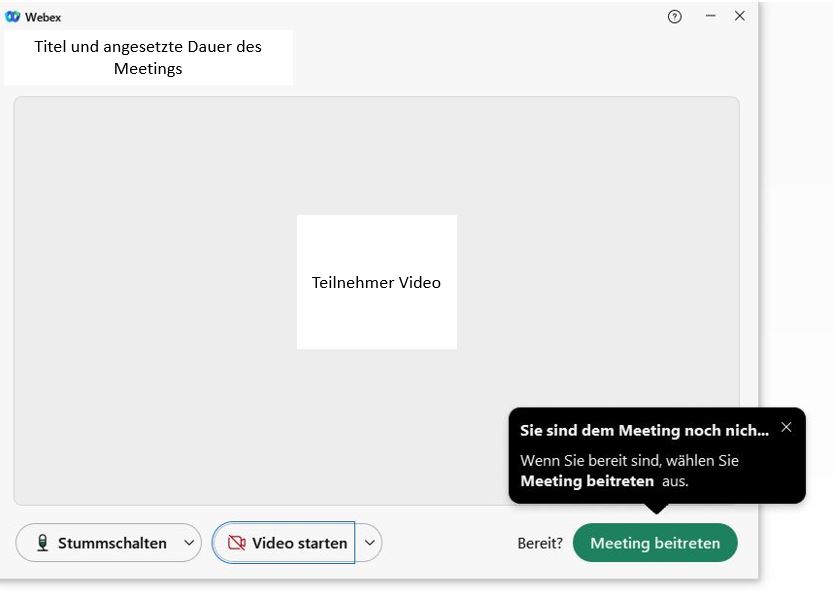Turn on the camera with Video starten
Image resolution: width=836 pixels, height=591 pixels.
click(x=299, y=543)
